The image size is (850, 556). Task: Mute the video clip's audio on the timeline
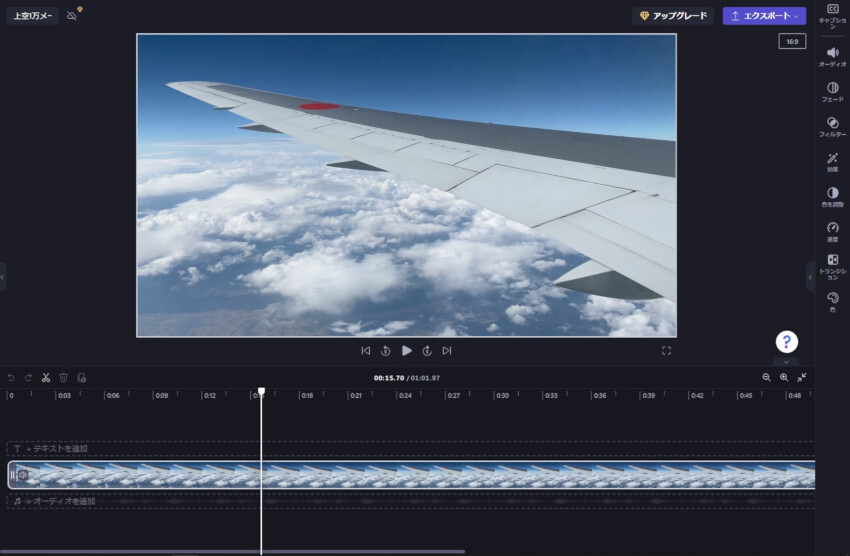coord(22,475)
